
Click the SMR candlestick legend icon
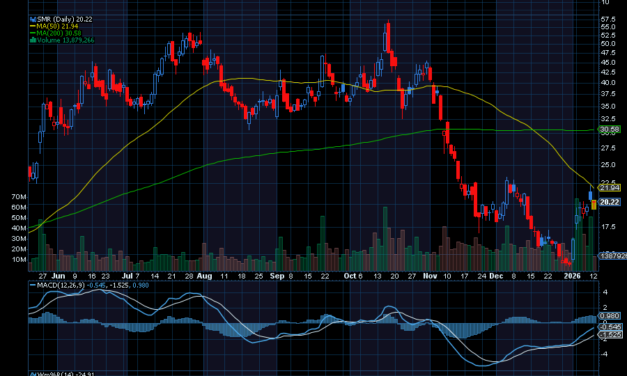33,19
